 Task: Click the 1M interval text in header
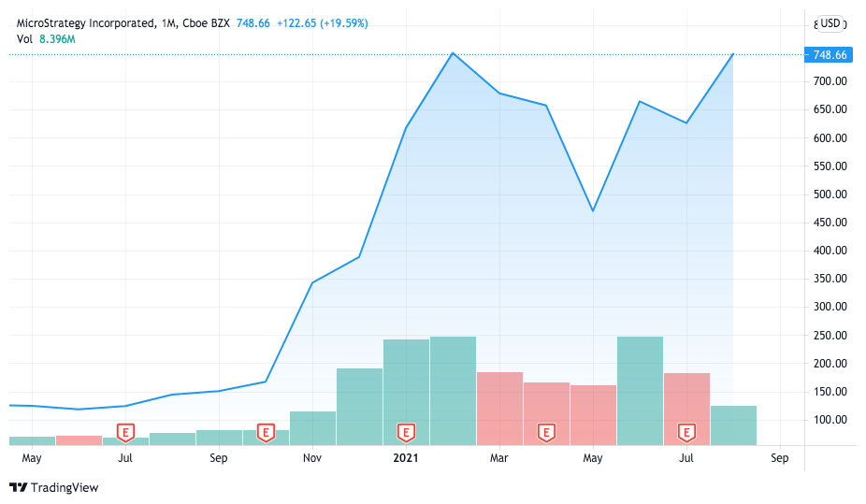click(x=166, y=23)
